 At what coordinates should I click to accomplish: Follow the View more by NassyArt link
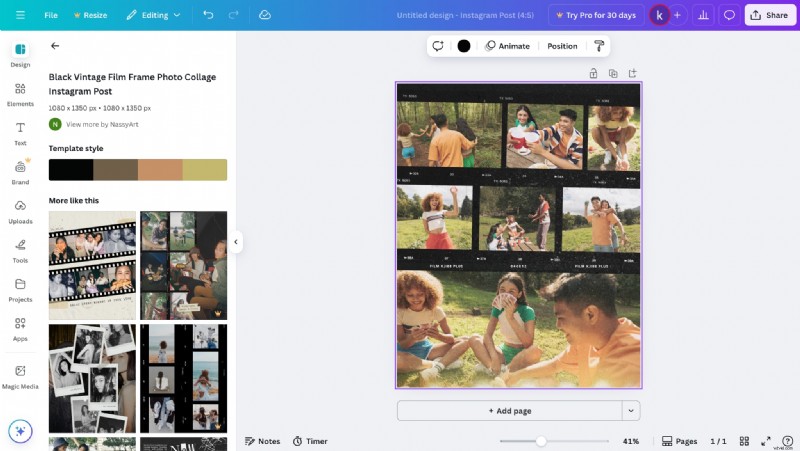coord(102,124)
